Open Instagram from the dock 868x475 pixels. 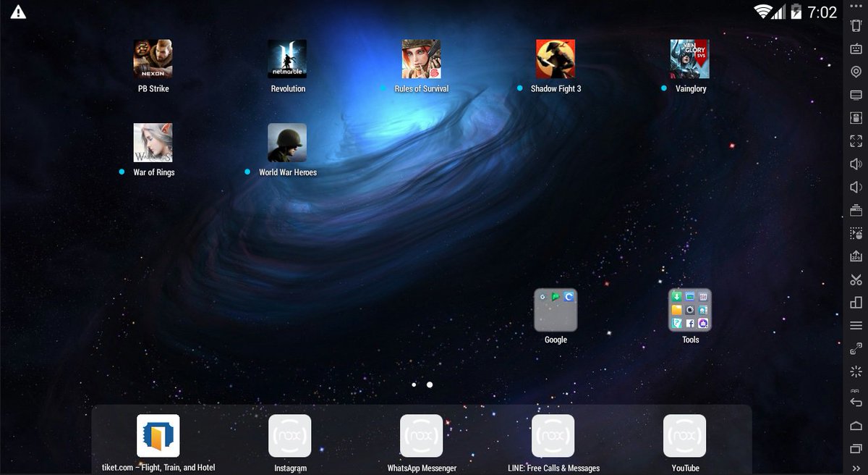(x=290, y=436)
